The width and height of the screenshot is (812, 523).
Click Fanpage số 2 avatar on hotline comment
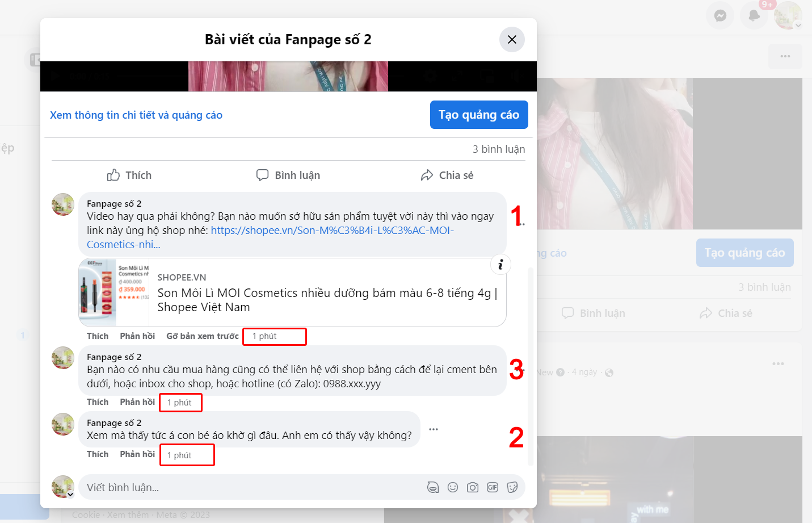click(63, 358)
